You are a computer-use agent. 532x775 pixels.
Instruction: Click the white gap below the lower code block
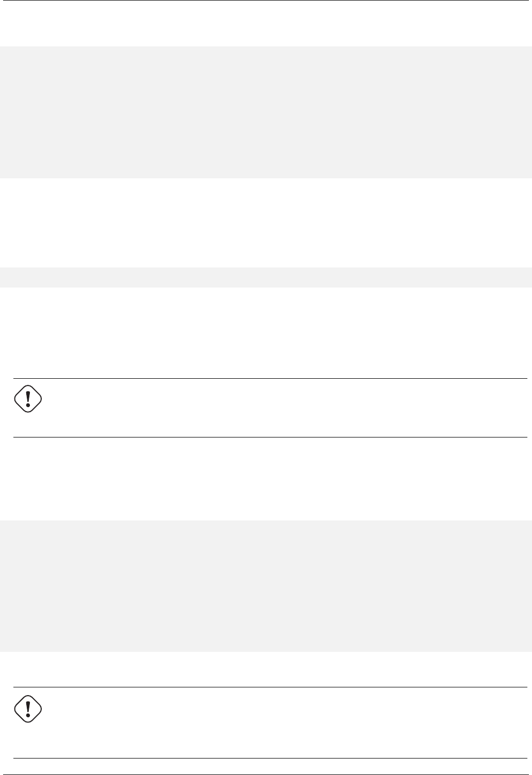266,669
